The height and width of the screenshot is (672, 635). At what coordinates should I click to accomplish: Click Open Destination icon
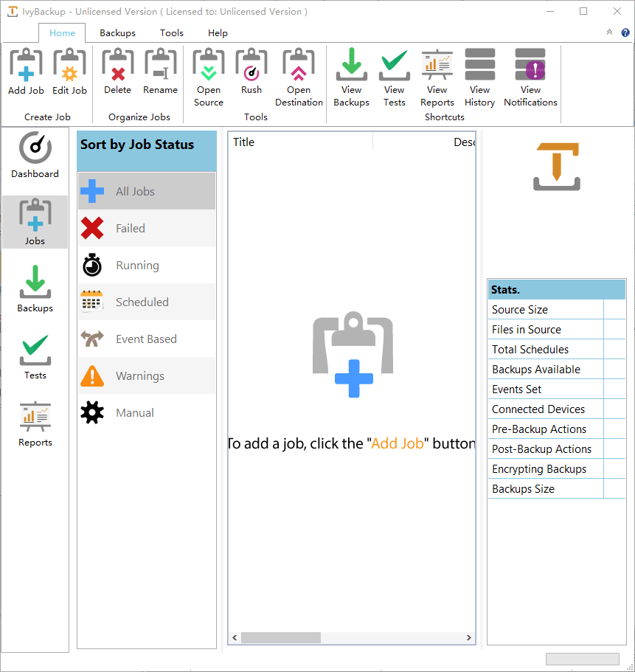tap(299, 77)
